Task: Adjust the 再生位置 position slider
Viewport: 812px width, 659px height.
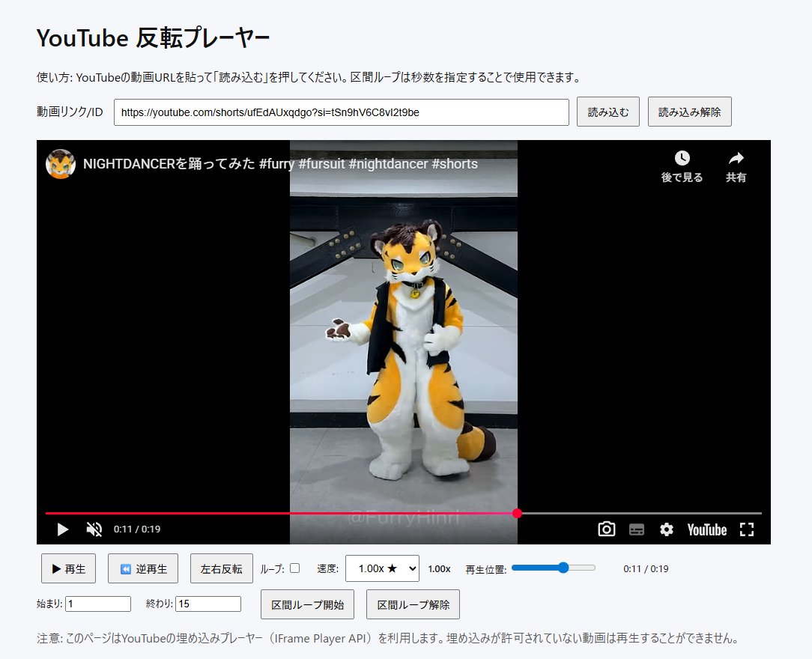Action: [553, 568]
